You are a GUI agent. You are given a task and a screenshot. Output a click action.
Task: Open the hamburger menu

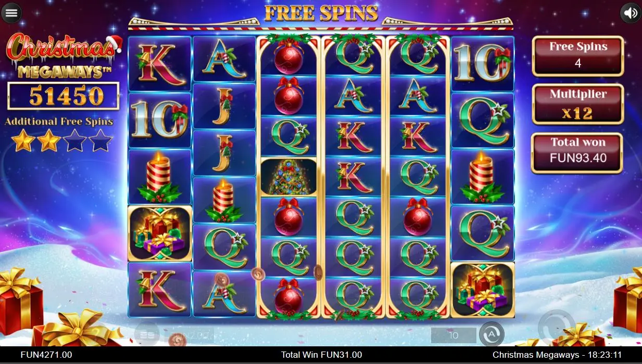coord(11,13)
